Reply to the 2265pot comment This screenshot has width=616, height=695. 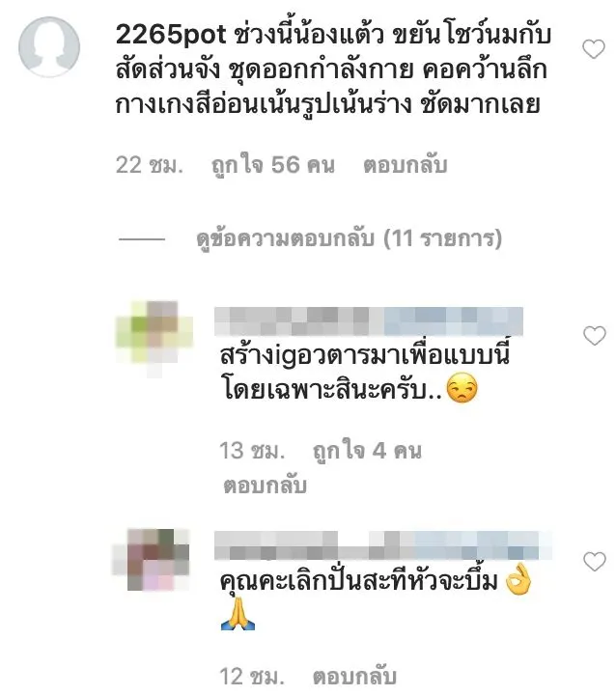click(405, 165)
